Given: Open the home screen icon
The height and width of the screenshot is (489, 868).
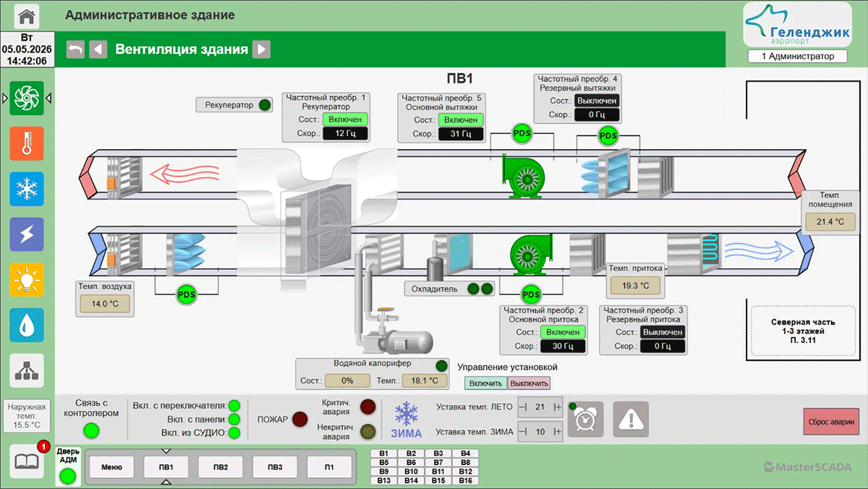Looking at the screenshot, I should coord(27,15).
